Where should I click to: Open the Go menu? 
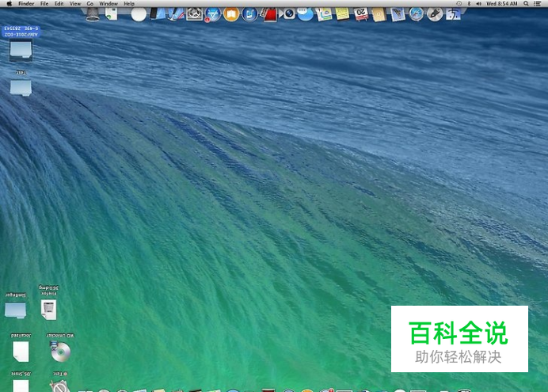[x=90, y=3]
